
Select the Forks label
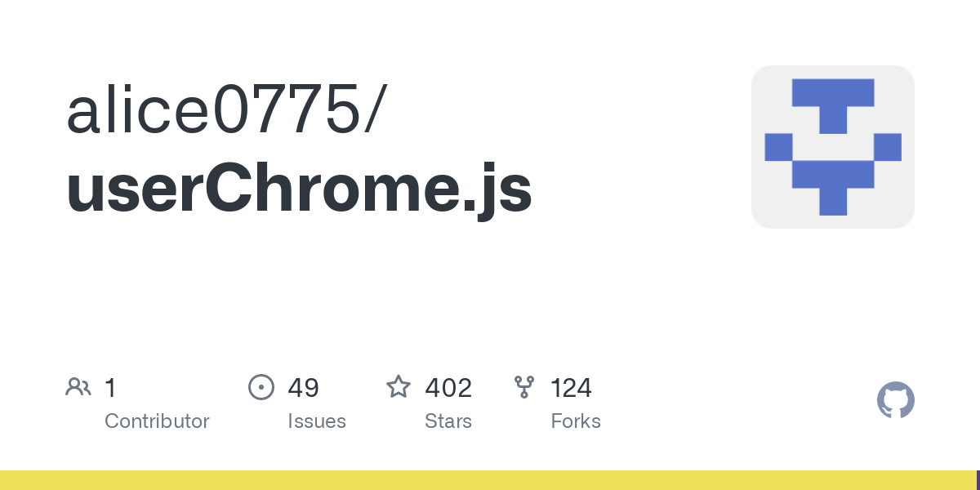point(576,421)
